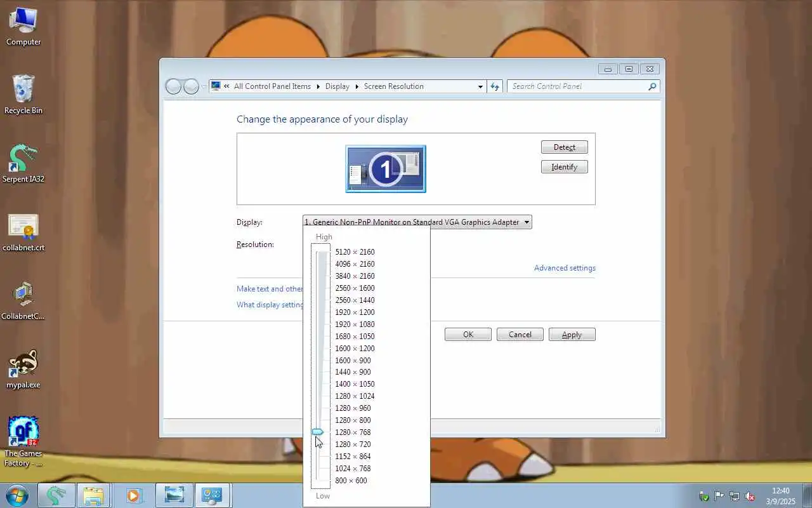Choose 2560 × 1600 resolution
The width and height of the screenshot is (812, 508).
355,288
